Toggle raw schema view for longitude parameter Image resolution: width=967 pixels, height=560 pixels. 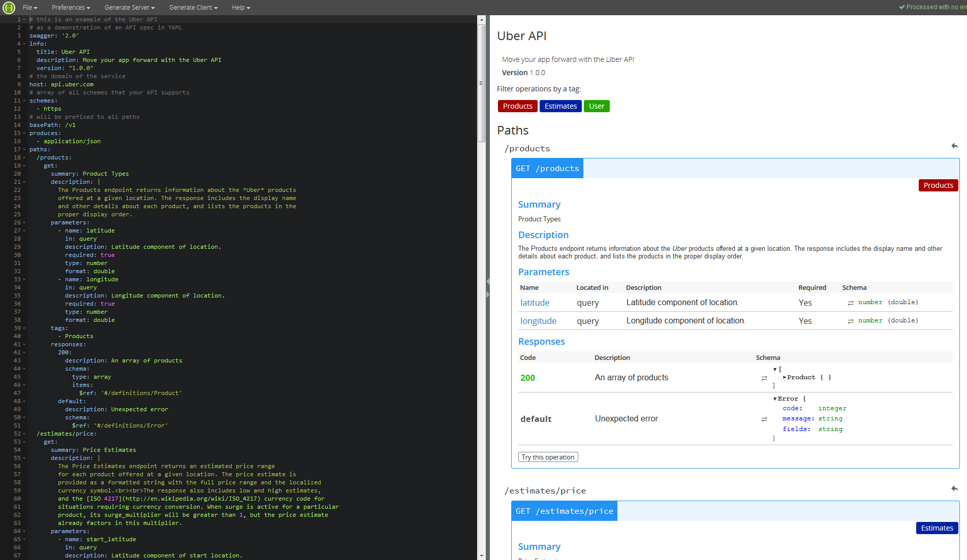851,320
